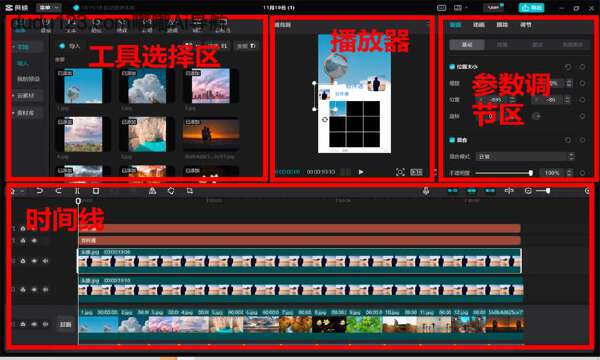Click the 导入 import button
This screenshot has width=600, height=360.
[x=70, y=46]
